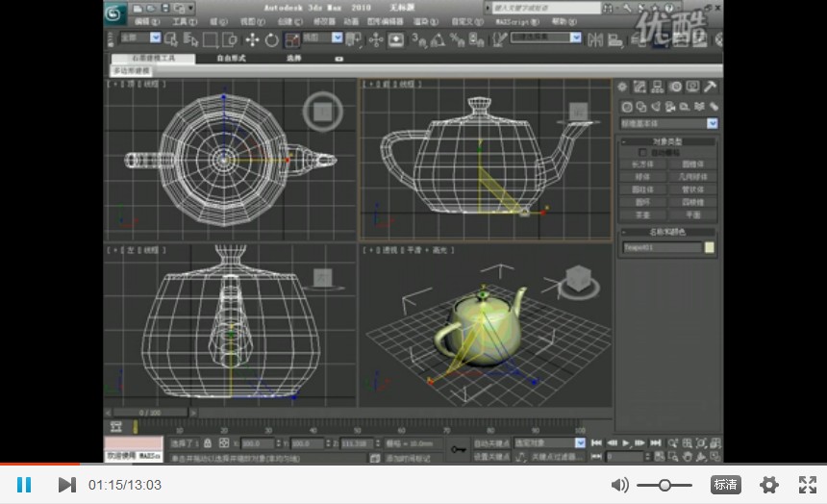Click the 茶壶 teapot button
Image resolution: width=827 pixels, height=504 pixels.
click(642, 215)
